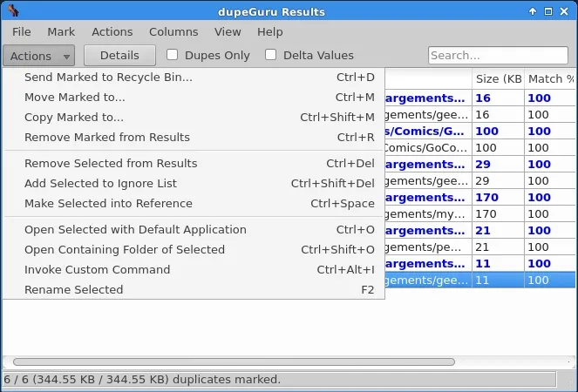The height and width of the screenshot is (392, 578).
Task: Choose Rename Selected menu entry
Action: (73, 290)
